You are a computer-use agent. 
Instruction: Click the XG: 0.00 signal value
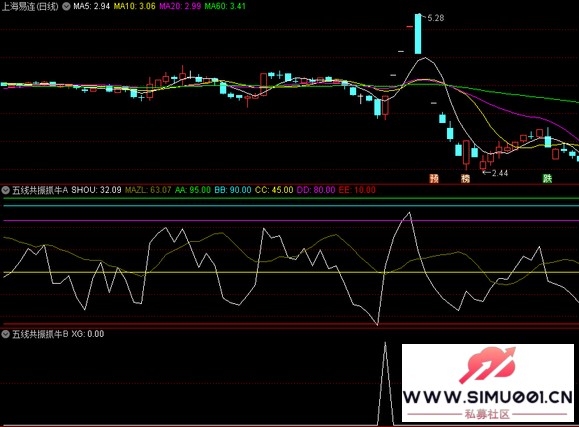pyautogui.click(x=88, y=334)
